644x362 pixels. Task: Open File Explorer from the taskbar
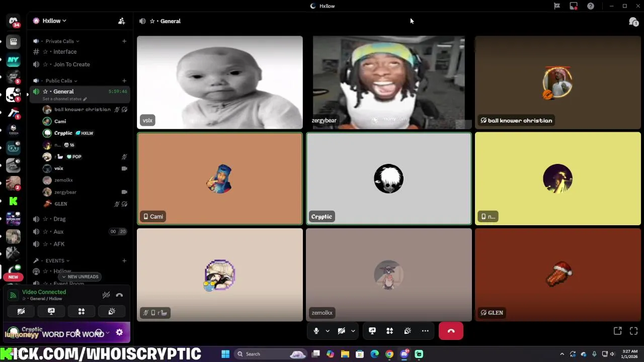[x=345, y=354]
